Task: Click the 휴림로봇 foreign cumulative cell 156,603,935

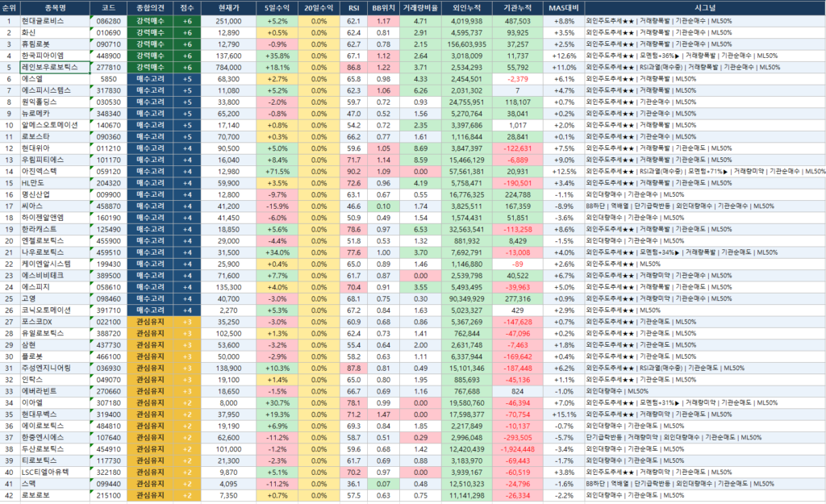Action: (466, 44)
